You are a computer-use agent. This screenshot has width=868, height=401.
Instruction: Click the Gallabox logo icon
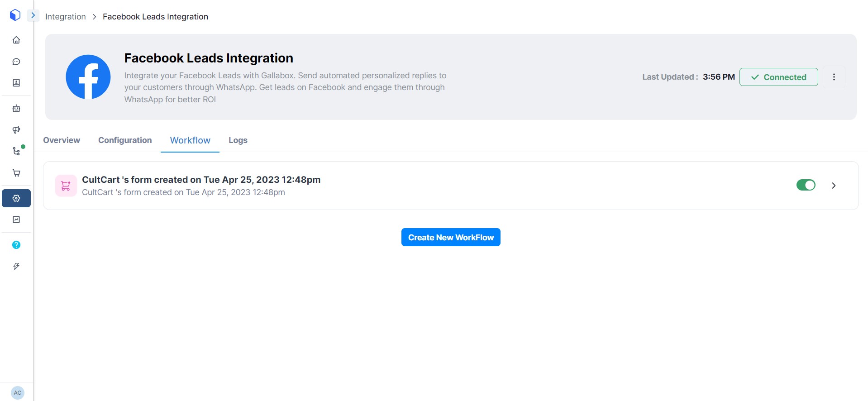click(x=15, y=15)
